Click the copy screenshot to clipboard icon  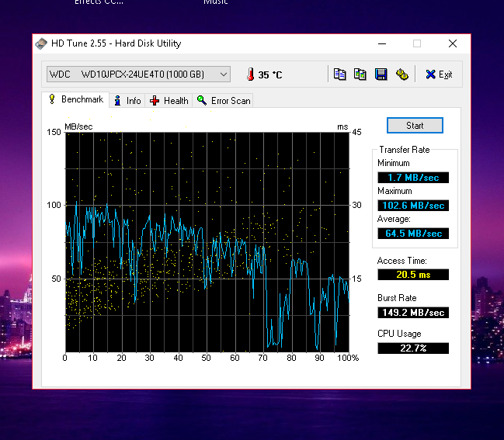(360, 74)
